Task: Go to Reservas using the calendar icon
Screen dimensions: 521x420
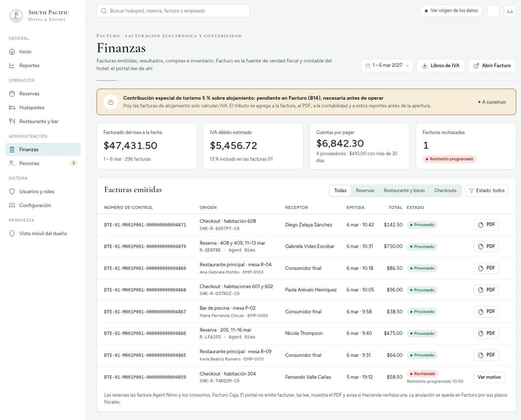Action: coord(12,94)
